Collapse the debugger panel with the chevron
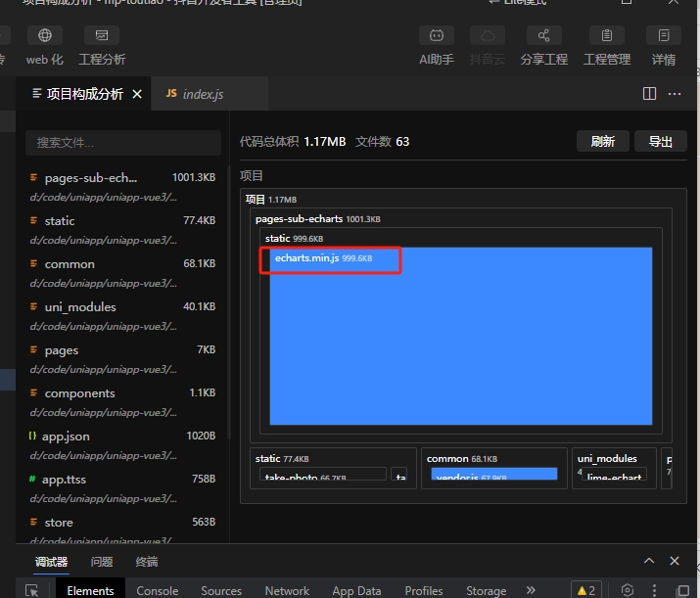This screenshot has height=598, width=700. pyautogui.click(x=648, y=561)
